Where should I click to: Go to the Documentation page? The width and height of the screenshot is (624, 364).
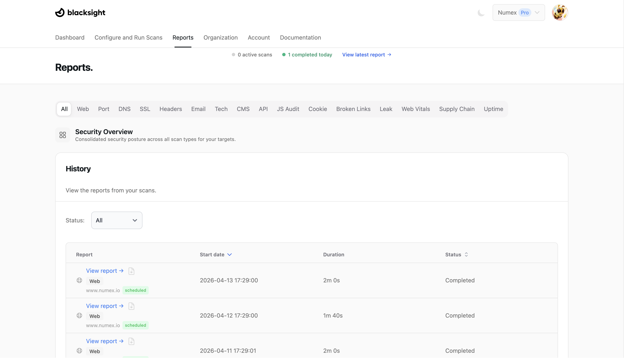pyautogui.click(x=300, y=38)
